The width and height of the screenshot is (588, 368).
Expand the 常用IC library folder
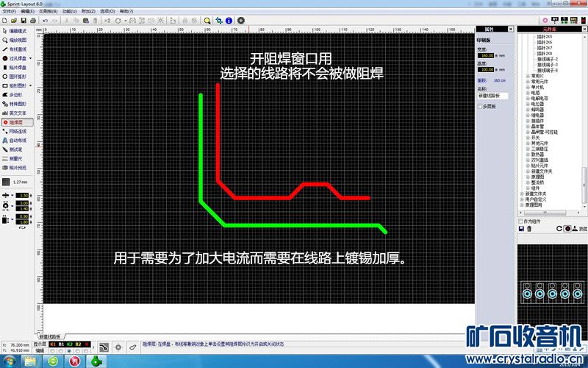[x=528, y=77]
